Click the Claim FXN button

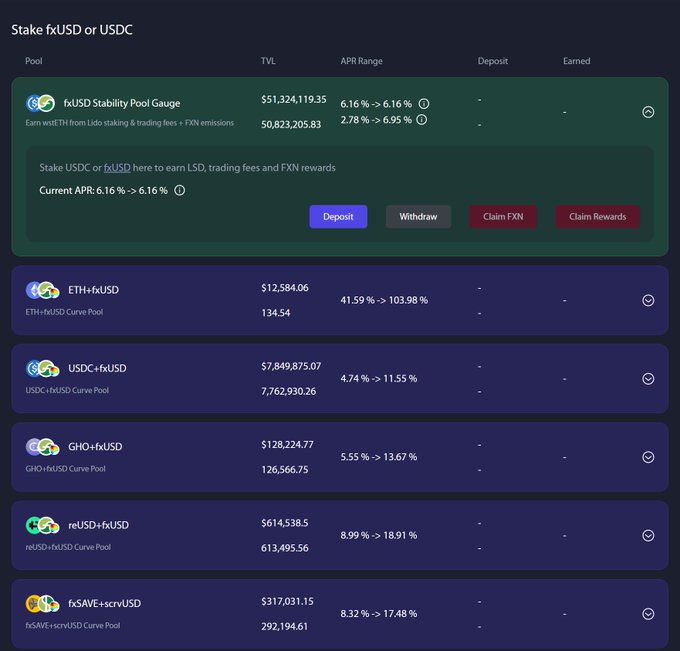pyautogui.click(x=503, y=216)
